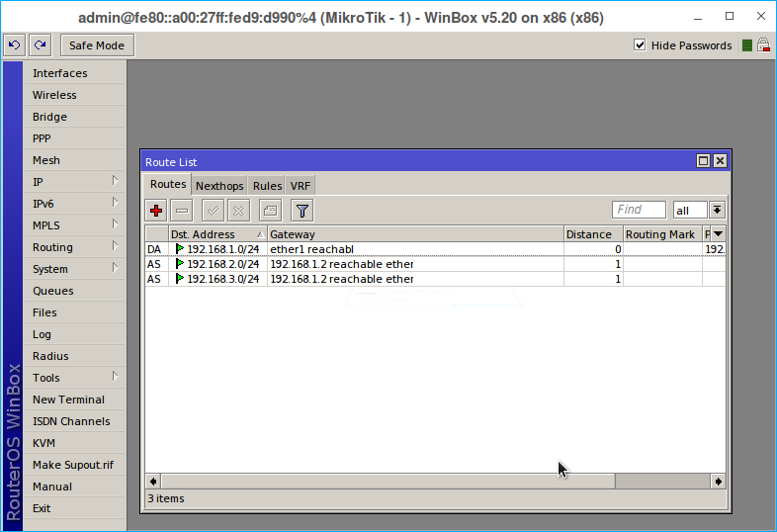Screen dimensions: 777x532
Task: Open the Wireless menu
Action: pyautogui.click(x=75, y=95)
